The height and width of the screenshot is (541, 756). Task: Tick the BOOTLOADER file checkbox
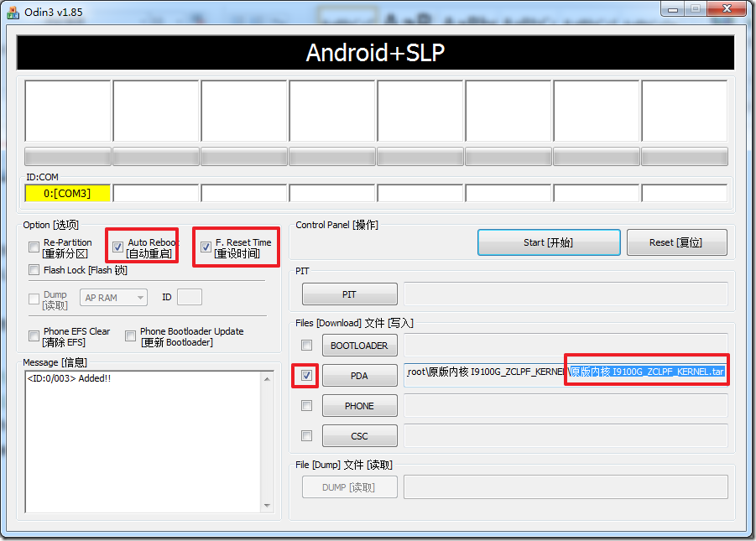pyautogui.click(x=306, y=346)
